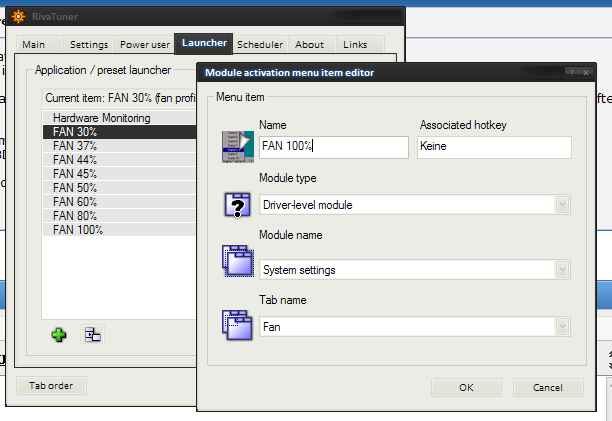Click the RivaTuner sun logo in title bar
Image resolution: width=612 pixels, height=421 pixels.
(18, 17)
